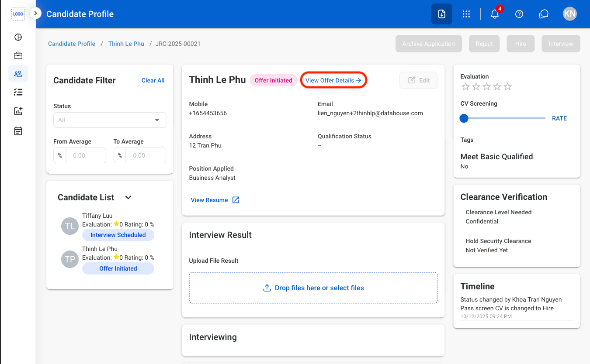Open notifications bell with 4 alerts
590x364 pixels.
pos(495,14)
